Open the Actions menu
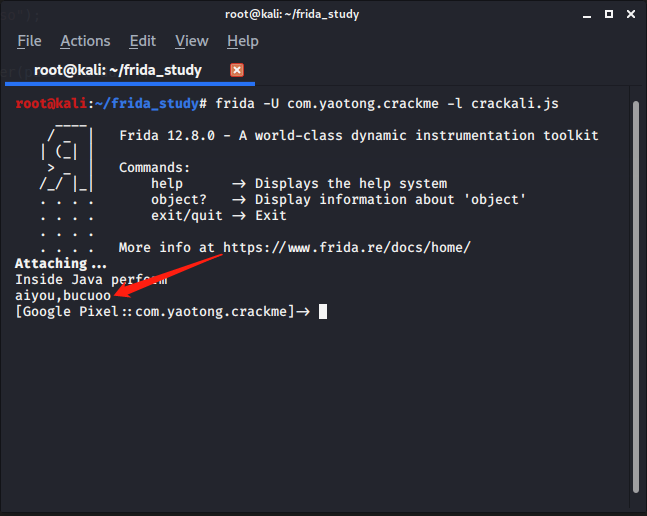The image size is (647, 516). (85, 41)
